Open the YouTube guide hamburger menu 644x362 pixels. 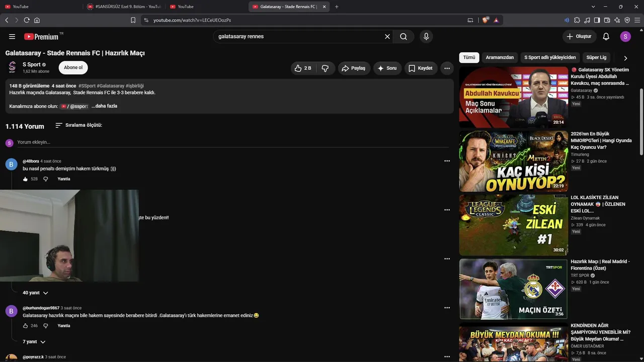coord(12,37)
